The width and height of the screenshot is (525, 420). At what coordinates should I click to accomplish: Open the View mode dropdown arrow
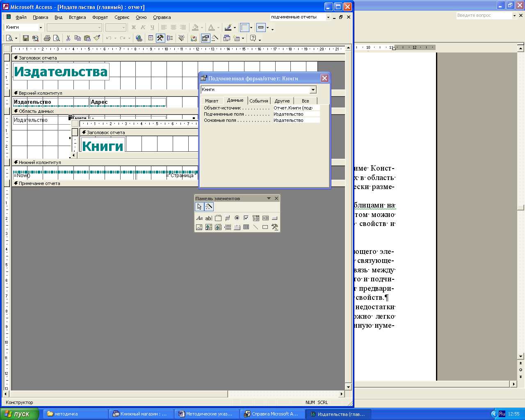(16, 39)
